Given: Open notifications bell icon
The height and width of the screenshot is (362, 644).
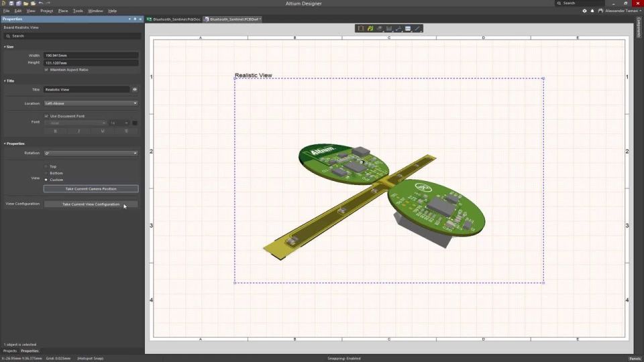Looking at the screenshot, I should [592, 11].
